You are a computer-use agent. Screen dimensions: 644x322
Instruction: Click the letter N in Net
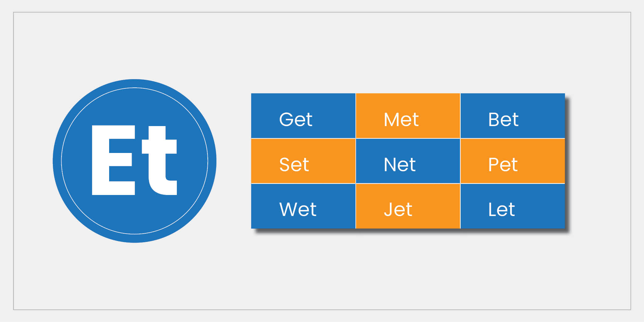click(390, 164)
